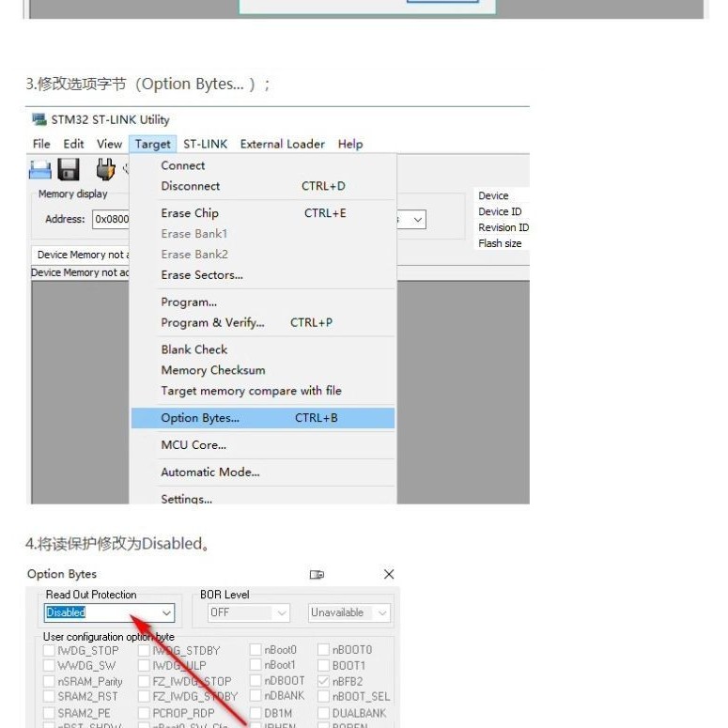Viewport: 728px width, 728px height.
Task: Toggle the DUALBANK checkbox
Action: pos(323,713)
